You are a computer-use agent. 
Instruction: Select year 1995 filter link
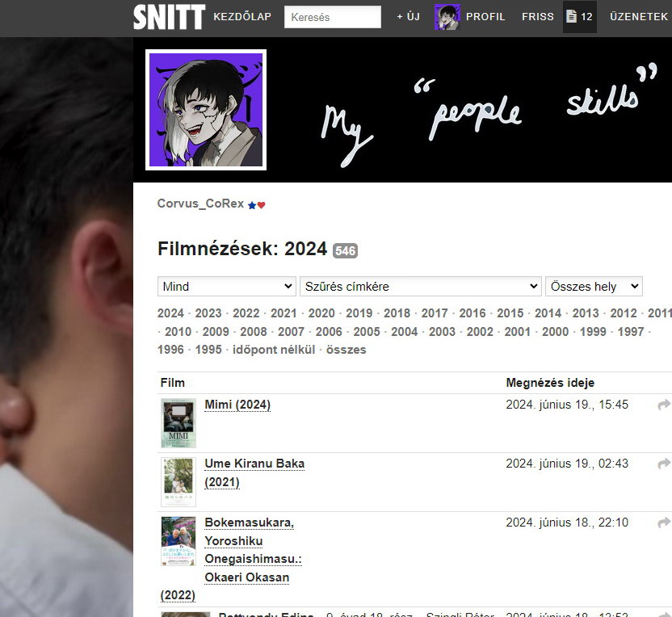click(x=208, y=350)
